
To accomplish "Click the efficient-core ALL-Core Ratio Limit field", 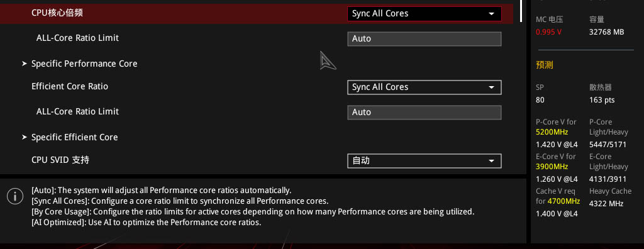I will 425,112.
